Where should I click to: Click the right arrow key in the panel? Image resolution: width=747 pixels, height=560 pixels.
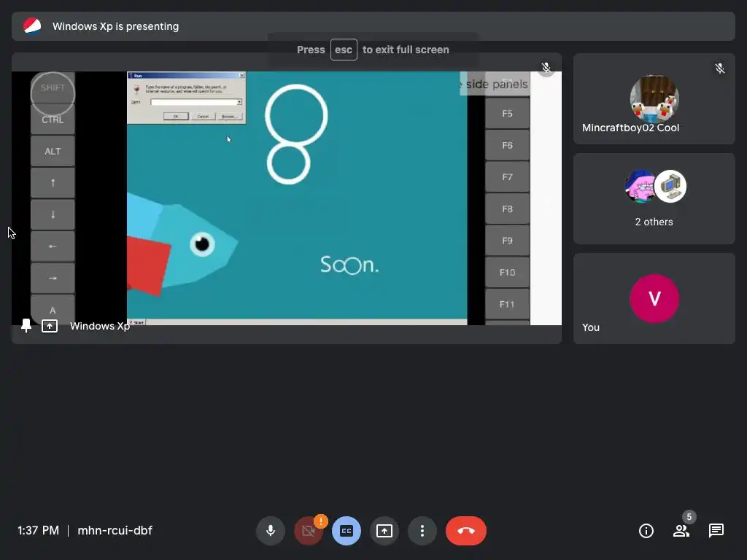[53, 278]
